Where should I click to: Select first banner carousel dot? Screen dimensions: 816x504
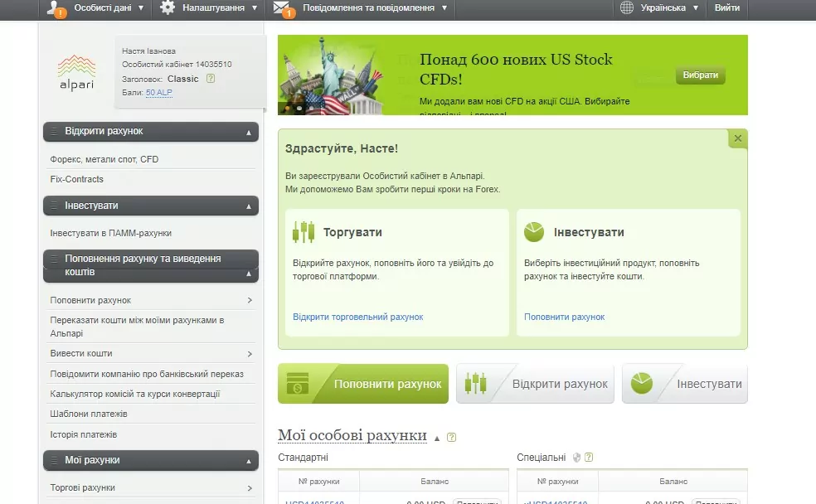(x=287, y=109)
